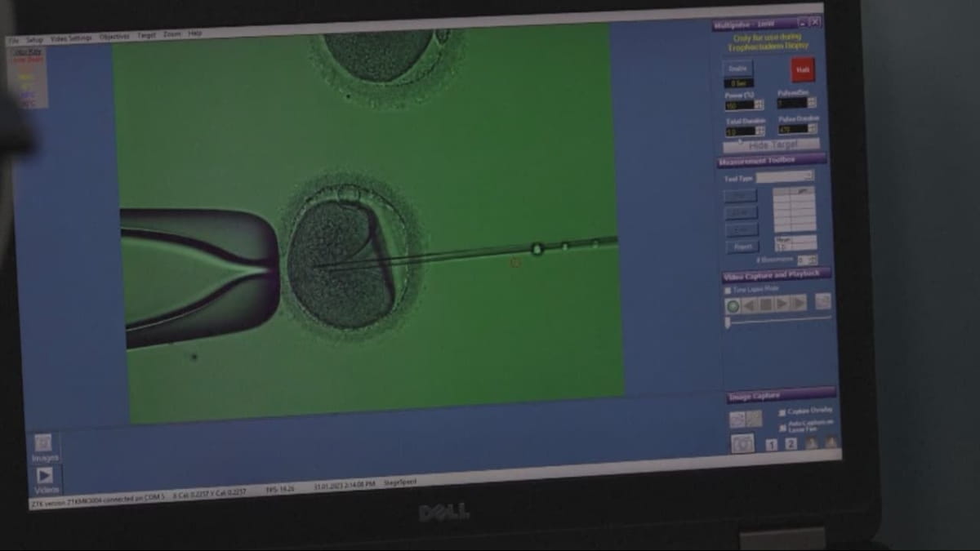
Task: Select image slot number 1
Action: [772, 444]
